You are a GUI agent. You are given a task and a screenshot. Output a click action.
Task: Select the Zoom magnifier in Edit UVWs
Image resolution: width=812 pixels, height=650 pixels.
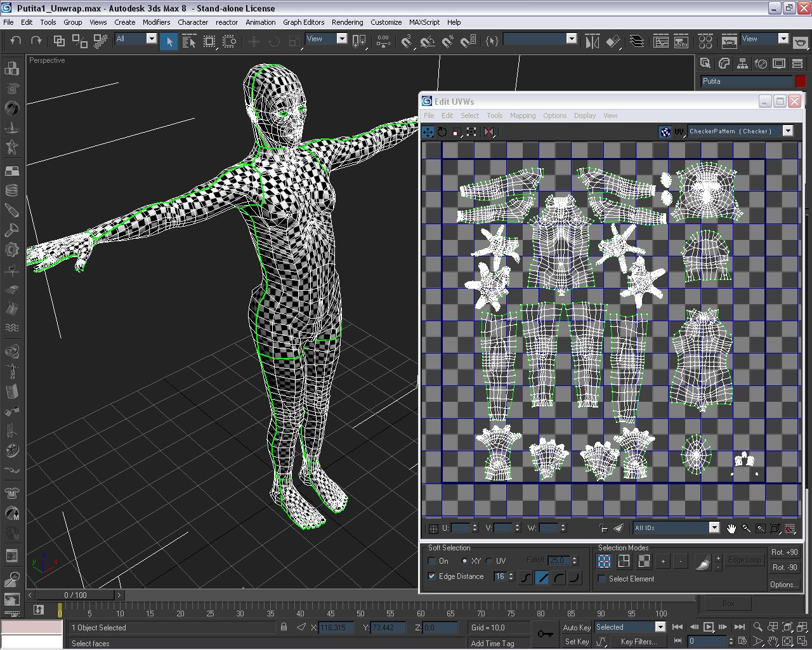tap(746, 528)
